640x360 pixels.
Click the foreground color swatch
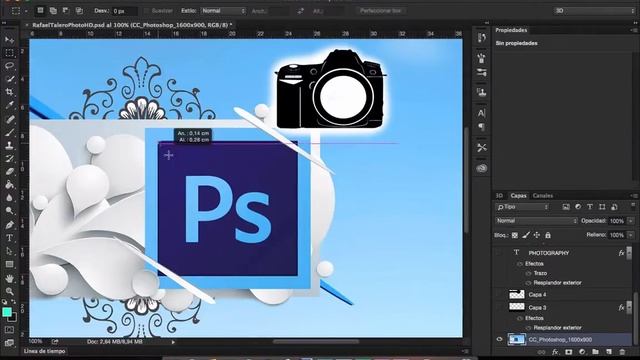coord(7,312)
